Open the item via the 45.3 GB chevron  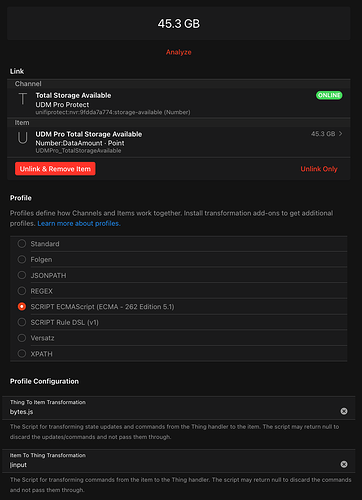[340, 134]
